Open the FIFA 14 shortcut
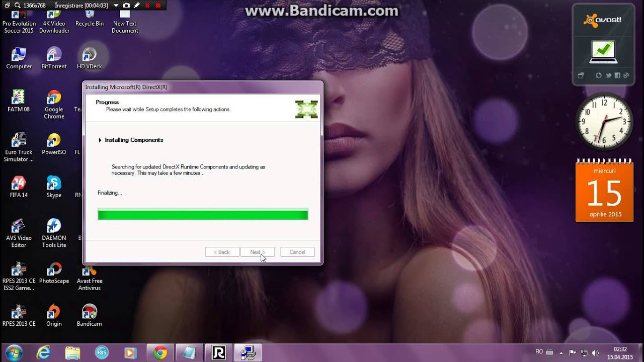644x362 pixels. pyautogui.click(x=19, y=187)
